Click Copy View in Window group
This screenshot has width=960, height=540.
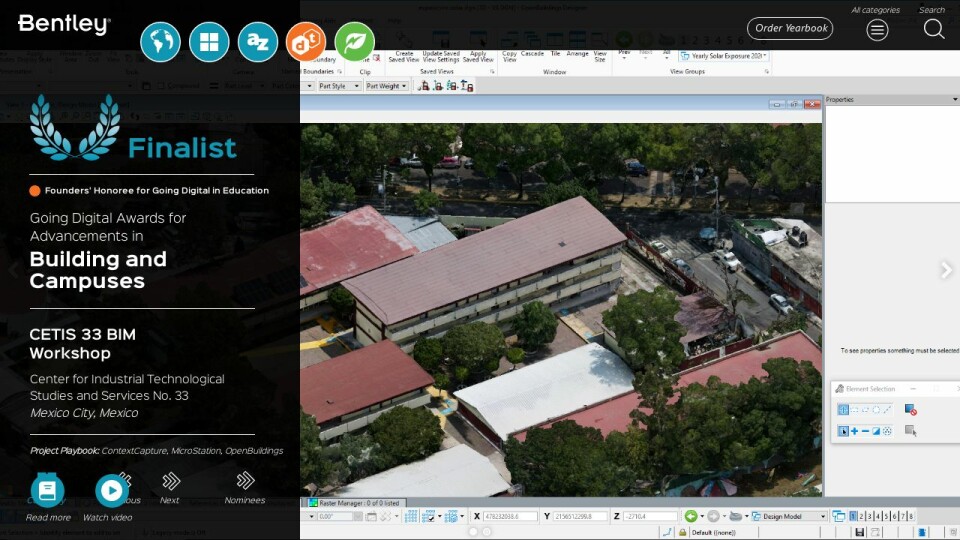click(x=509, y=56)
